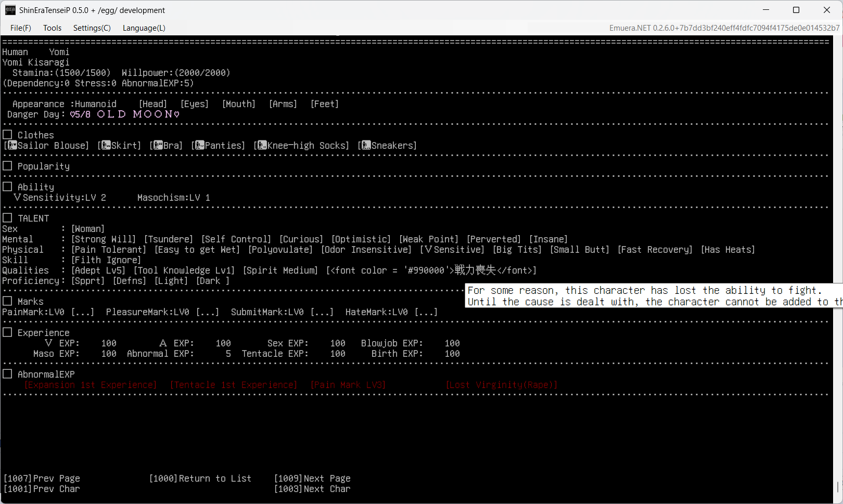Click the [Adept Lv5] quality

[98, 270]
